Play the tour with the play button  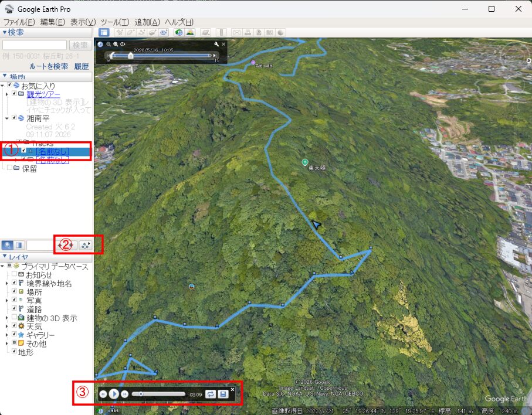[x=114, y=394]
